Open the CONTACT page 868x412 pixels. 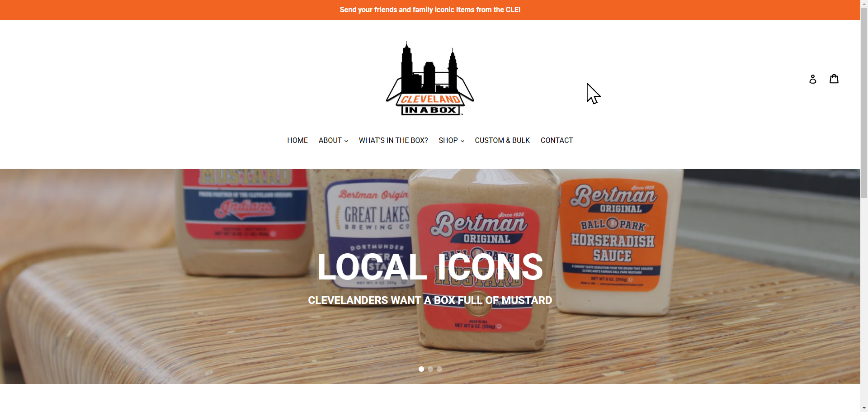(557, 141)
